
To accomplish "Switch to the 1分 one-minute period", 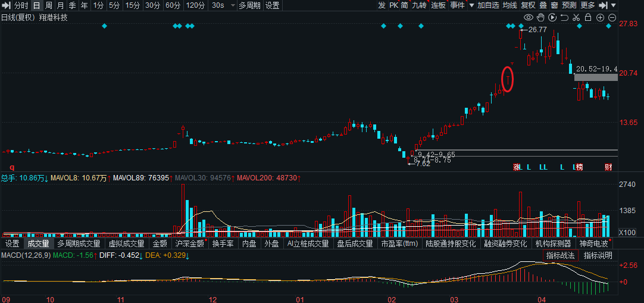I will (x=99, y=5).
